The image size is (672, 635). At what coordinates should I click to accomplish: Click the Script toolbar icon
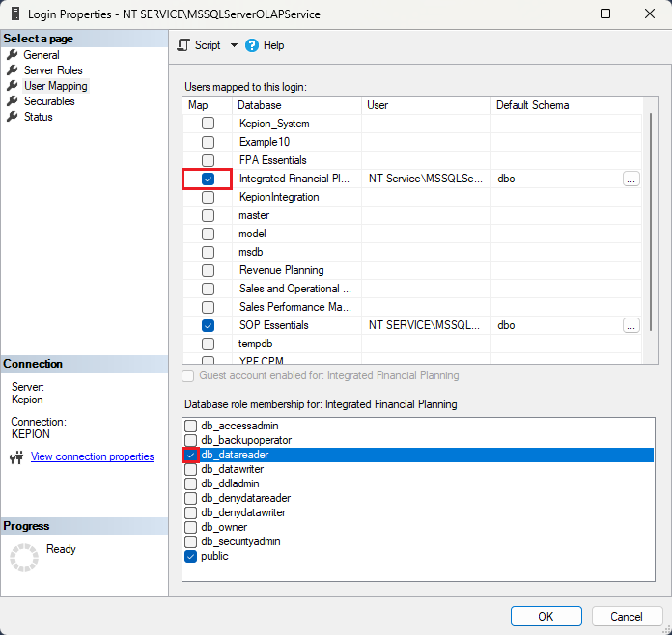(x=183, y=45)
